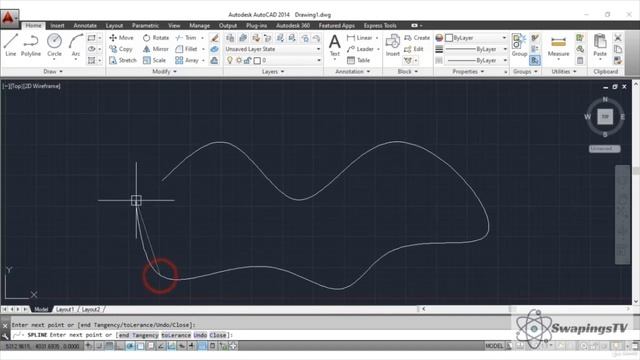The height and width of the screenshot is (360, 640).
Task: Click the Edit block button
Action: [413, 49]
